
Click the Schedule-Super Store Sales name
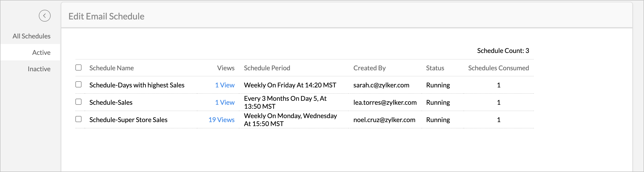(x=128, y=120)
